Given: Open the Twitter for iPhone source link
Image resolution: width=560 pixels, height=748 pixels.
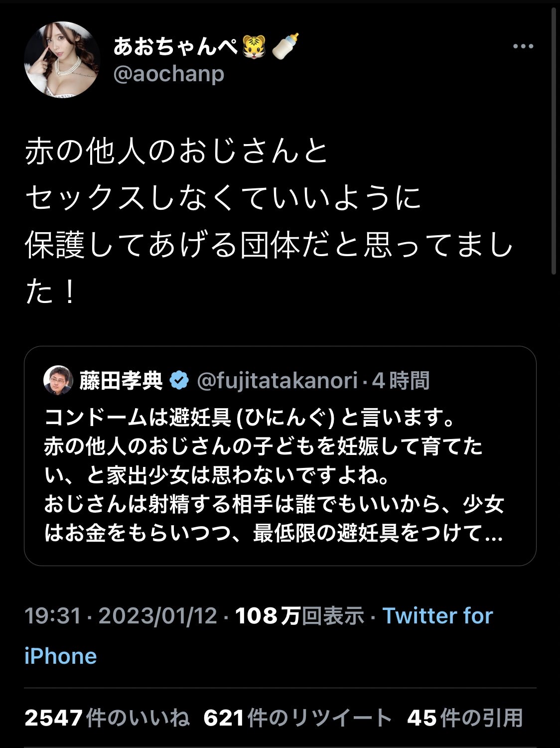Looking at the screenshot, I should coord(259,636).
